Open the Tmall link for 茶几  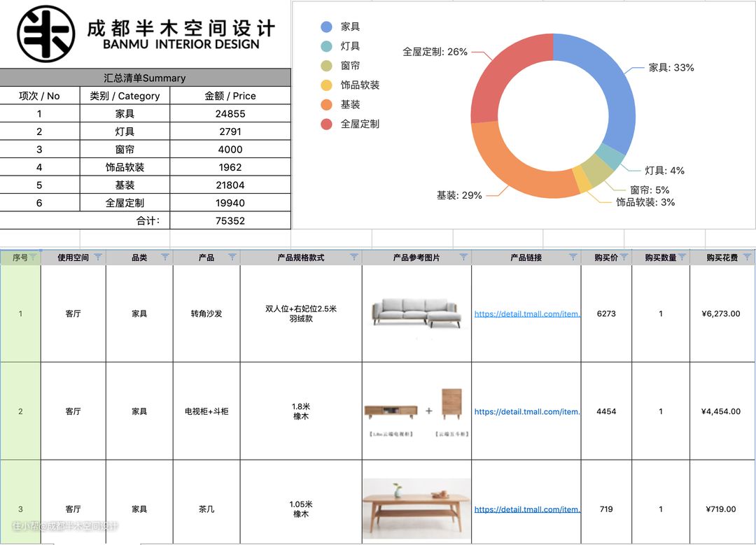point(527,509)
